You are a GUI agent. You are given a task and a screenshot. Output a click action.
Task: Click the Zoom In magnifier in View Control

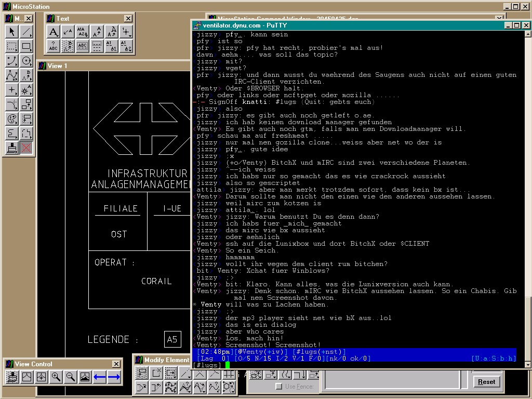[x=56, y=377]
